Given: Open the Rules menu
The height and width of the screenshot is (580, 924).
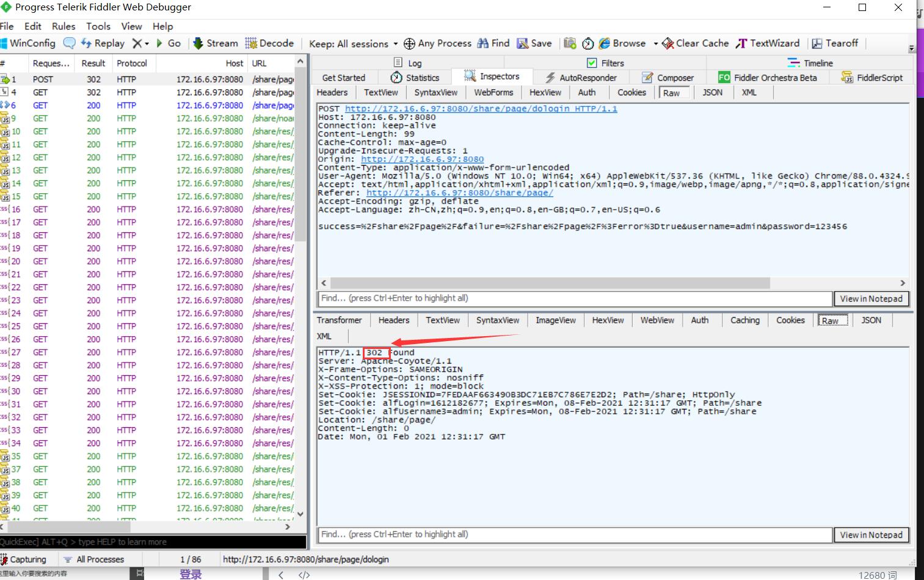Looking at the screenshot, I should tap(64, 26).
